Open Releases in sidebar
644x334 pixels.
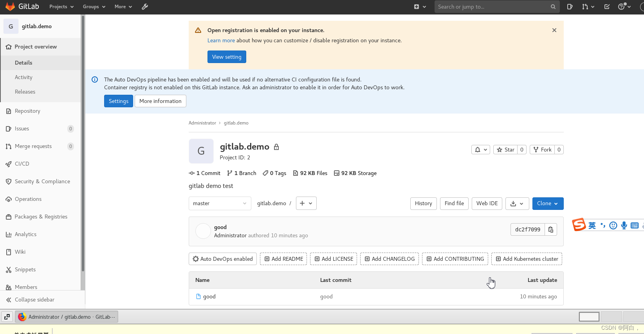coord(41,92)
